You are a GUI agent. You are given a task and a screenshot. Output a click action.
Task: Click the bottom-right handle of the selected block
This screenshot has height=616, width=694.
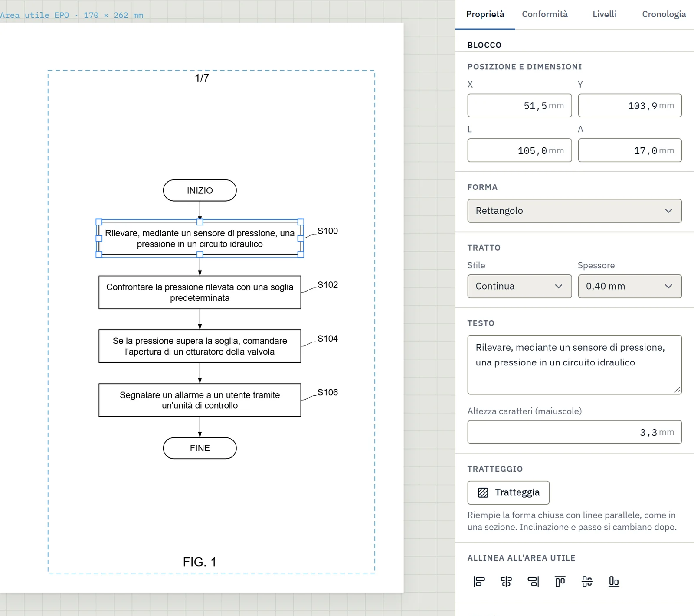click(x=301, y=255)
